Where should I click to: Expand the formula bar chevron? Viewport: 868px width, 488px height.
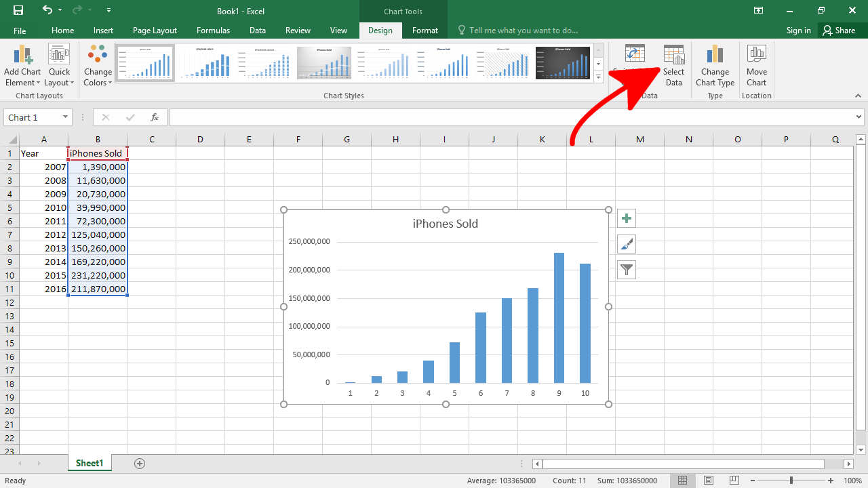pos(857,117)
